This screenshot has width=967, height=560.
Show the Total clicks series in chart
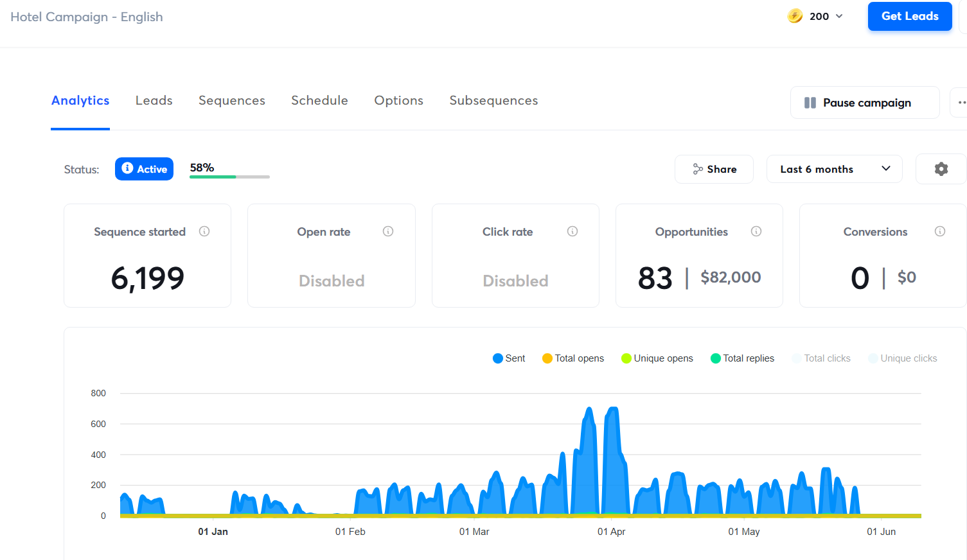(821, 358)
